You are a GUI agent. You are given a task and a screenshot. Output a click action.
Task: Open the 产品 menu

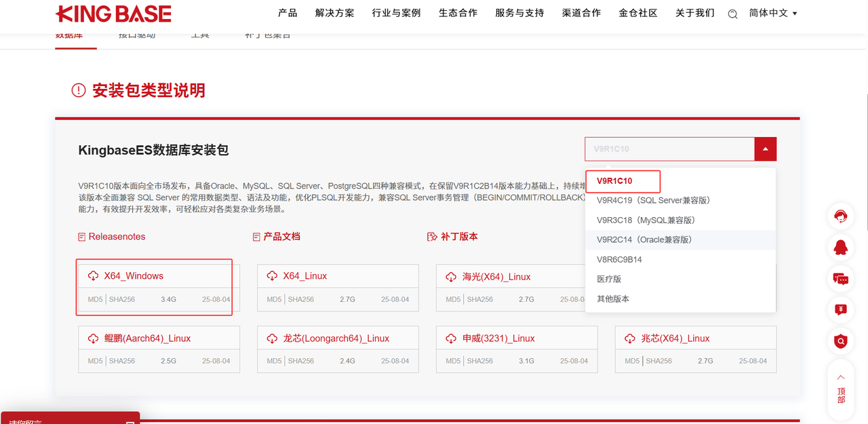point(288,13)
